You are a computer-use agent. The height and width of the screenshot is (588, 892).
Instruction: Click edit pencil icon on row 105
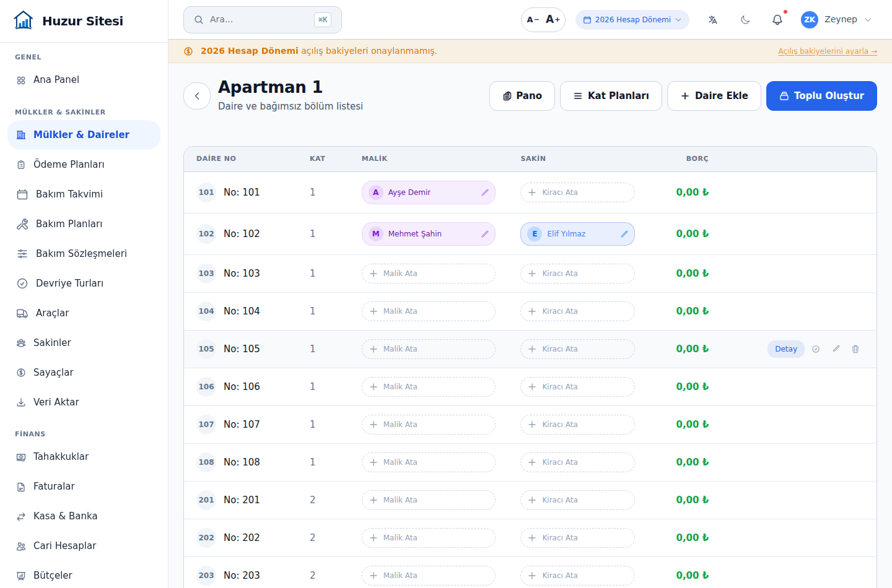click(x=836, y=349)
